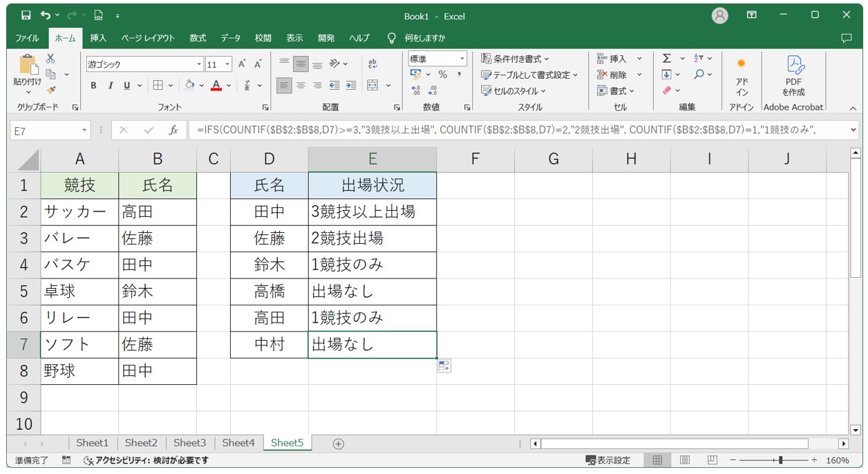This screenshot has width=868, height=474.
Task: Apply yellow fill color bucket
Action: tap(189, 86)
